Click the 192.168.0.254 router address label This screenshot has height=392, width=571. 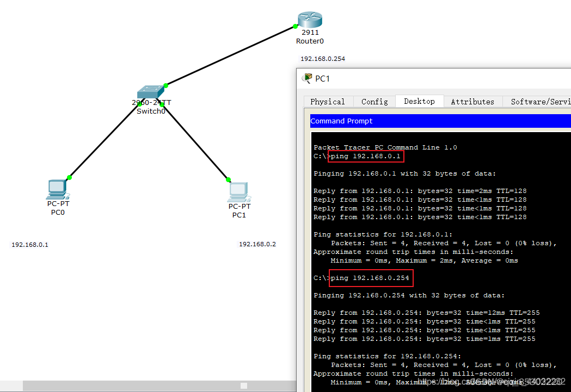(x=323, y=59)
